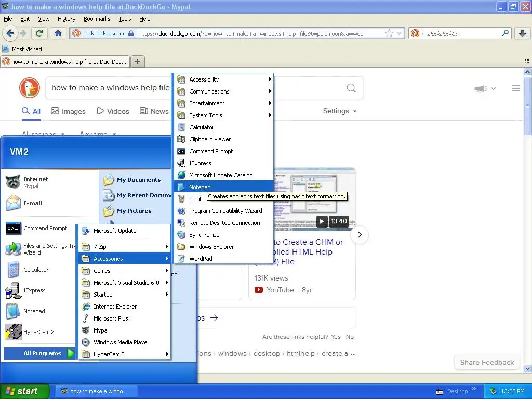Open a new tab with plus button
Image resolution: width=532 pixels, height=399 pixels.
(x=137, y=61)
